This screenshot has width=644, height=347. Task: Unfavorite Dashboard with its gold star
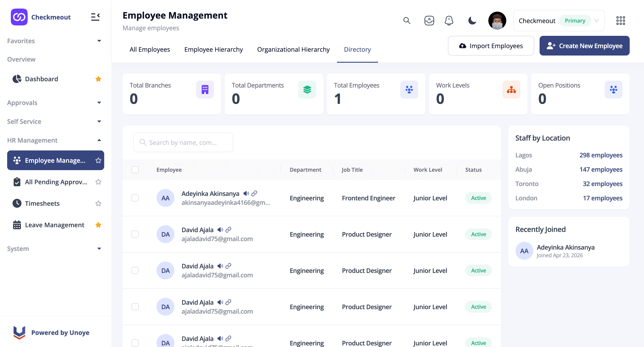point(98,79)
